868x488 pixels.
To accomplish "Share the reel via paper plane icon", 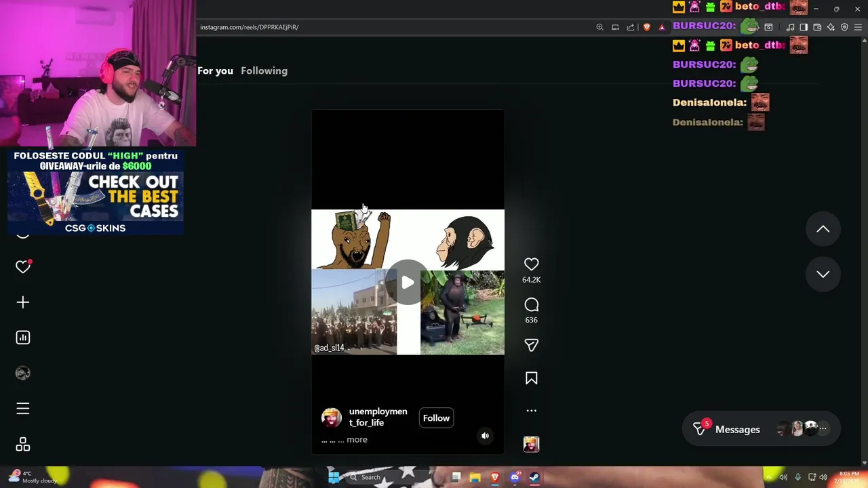I will [531, 345].
